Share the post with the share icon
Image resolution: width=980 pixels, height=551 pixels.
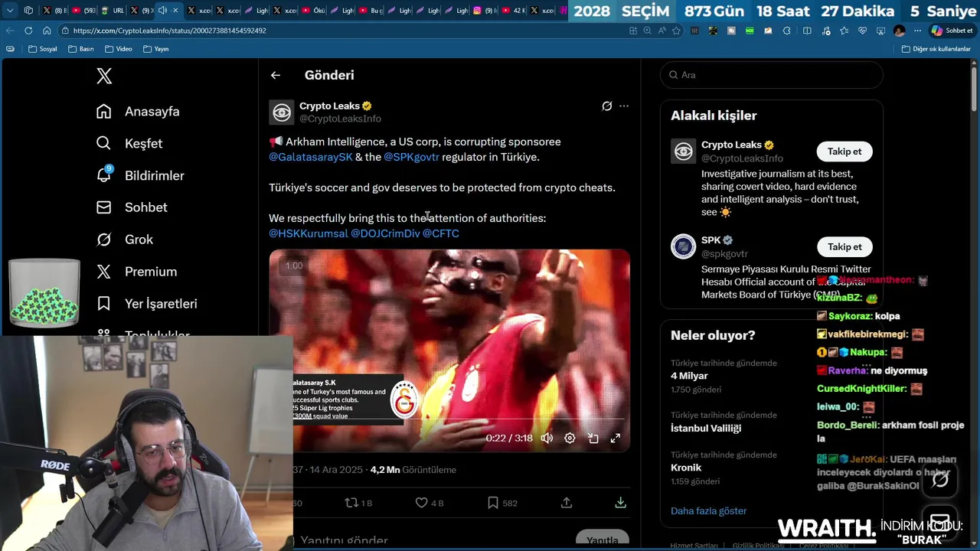point(567,503)
